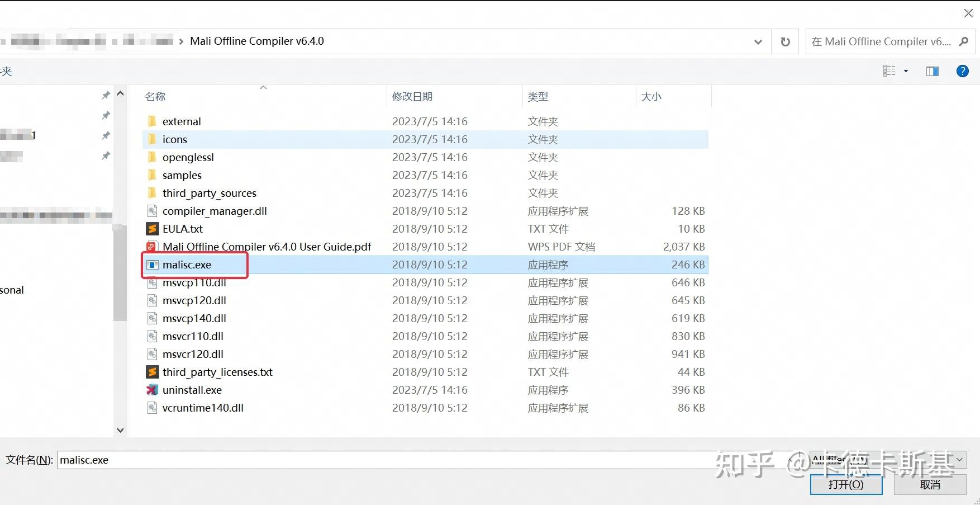
Task: Click the compiler_manager.dll file icon
Action: [152, 211]
